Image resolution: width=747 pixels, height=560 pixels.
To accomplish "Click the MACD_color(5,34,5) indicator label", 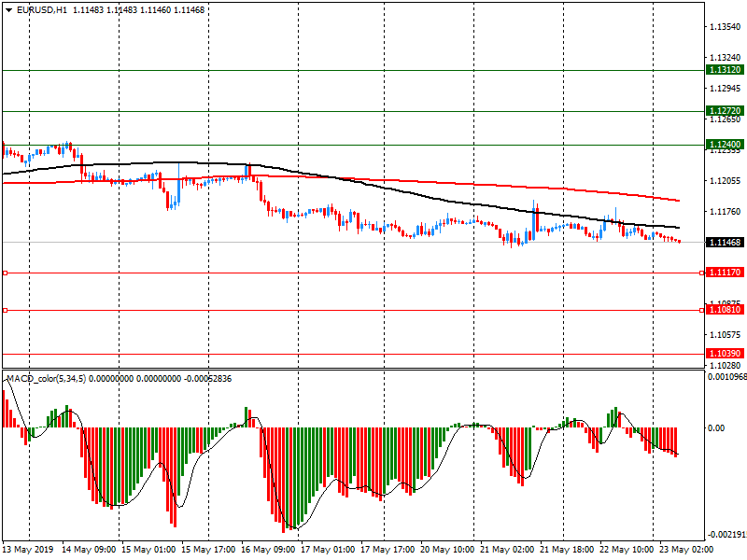I will click(60, 379).
